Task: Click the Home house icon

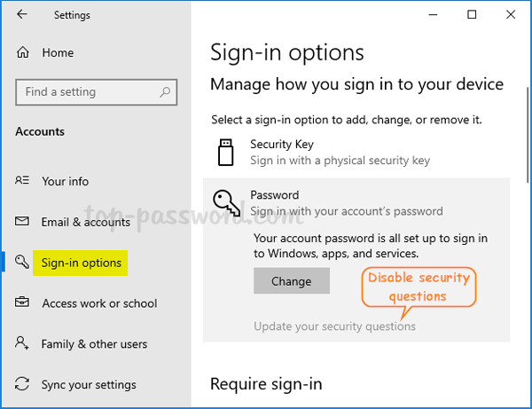Action: (x=23, y=53)
